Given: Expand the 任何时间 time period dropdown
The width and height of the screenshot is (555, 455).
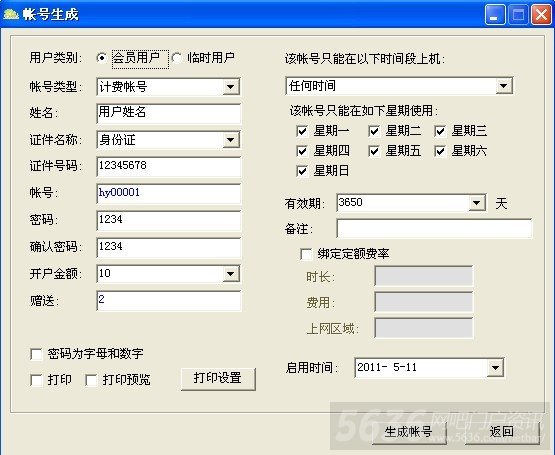Looking at the screenshot, I should [x=504, y=86].
